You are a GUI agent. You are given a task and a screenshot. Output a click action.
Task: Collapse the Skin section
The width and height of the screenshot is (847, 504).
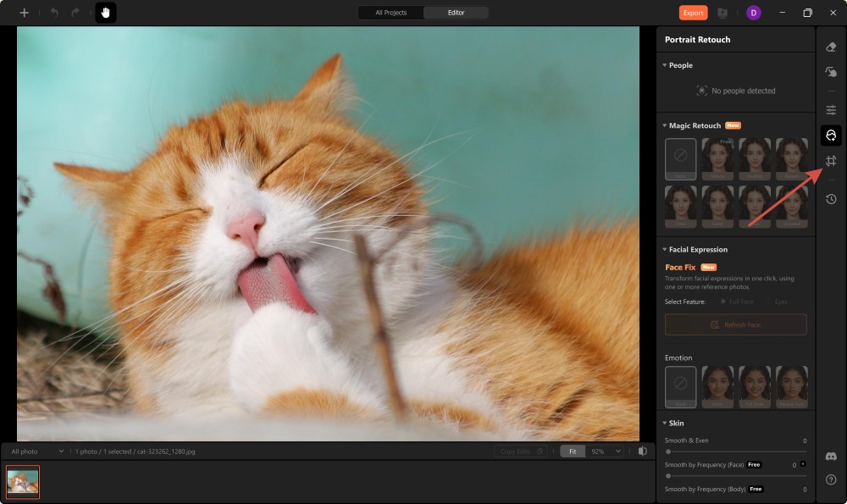pyautogui.click(x=664, y=423)
